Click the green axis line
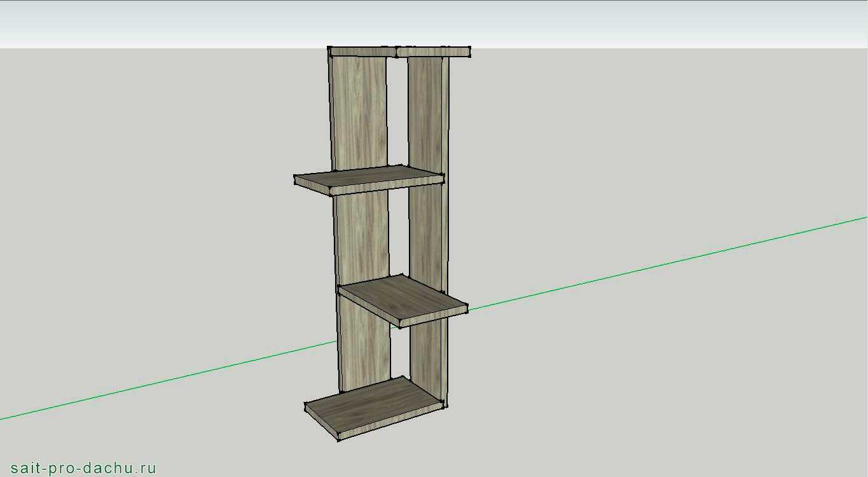 pos(668,263)
